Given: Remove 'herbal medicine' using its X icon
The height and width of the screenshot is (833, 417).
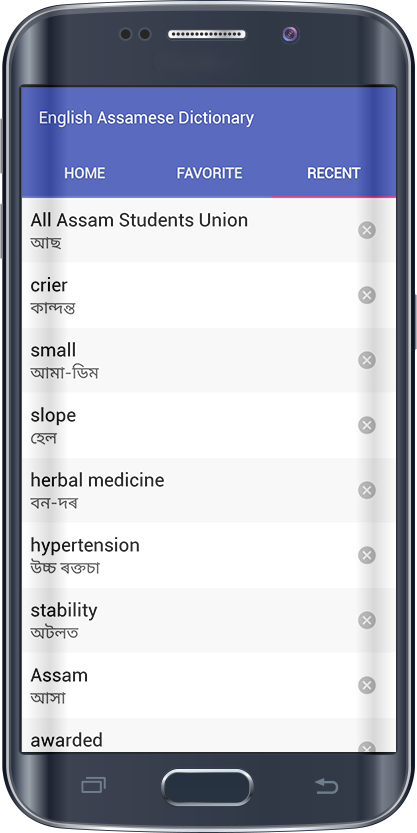Looking at the screenshot, I should click(367, 490).
